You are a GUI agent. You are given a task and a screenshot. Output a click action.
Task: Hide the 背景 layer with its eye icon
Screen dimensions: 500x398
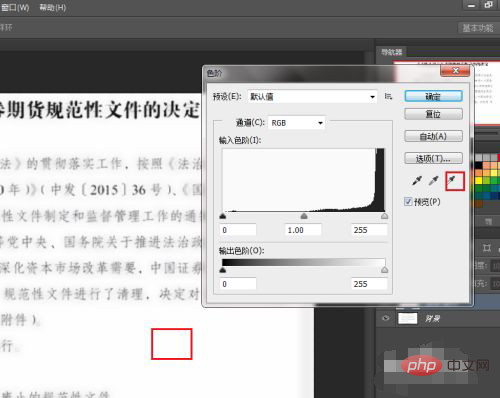pos(386,318)
